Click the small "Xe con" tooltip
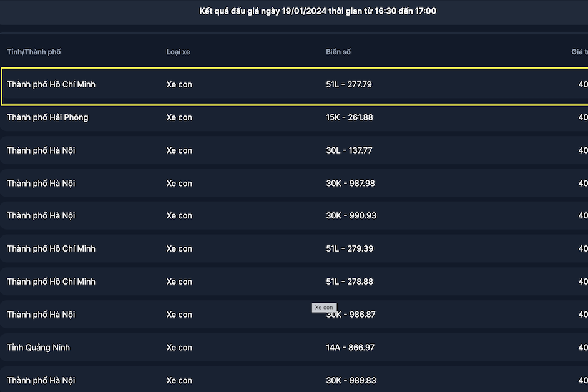This screenshot has width=588, height=392. [x=325, y=308]
